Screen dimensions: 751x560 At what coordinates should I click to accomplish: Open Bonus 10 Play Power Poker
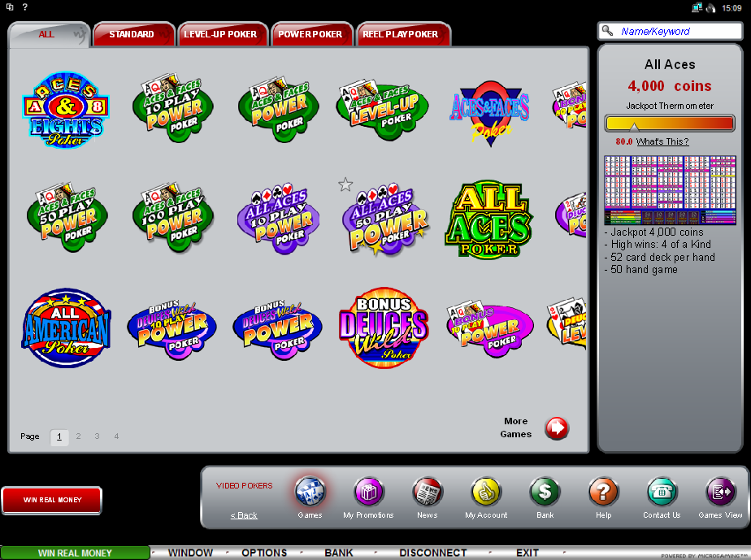coord(489,330)
